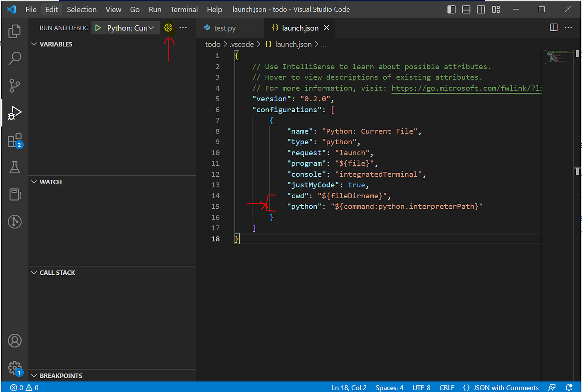
Task: Follow the go.microsoft.com link in comment
Action: (x=467, y=88)
